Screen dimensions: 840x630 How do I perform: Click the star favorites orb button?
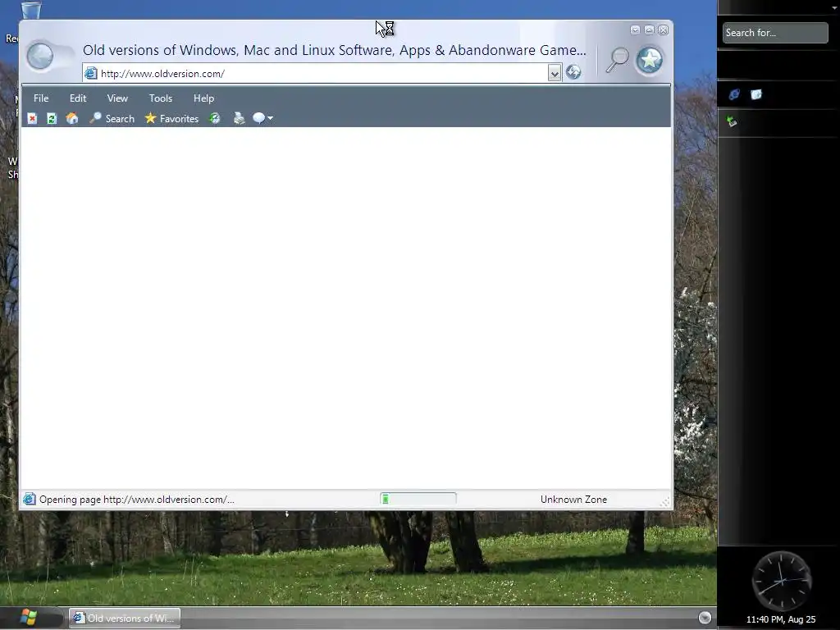[650, 59]
